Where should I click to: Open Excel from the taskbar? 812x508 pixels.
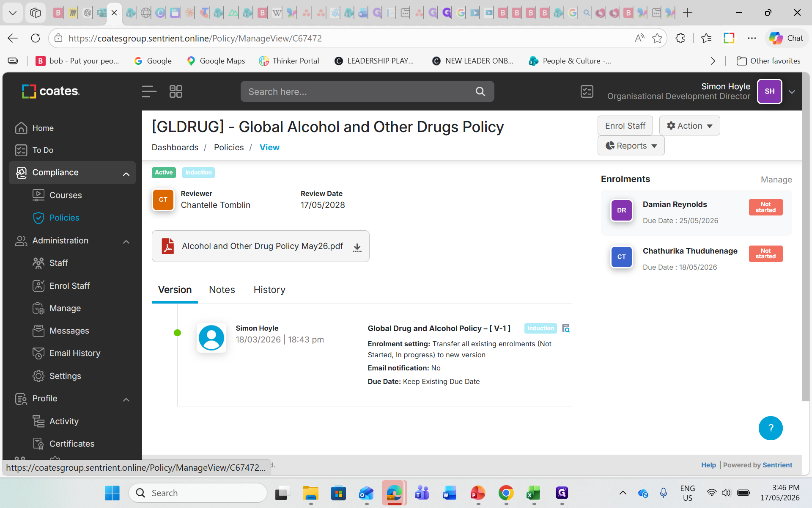pos(533,493)
